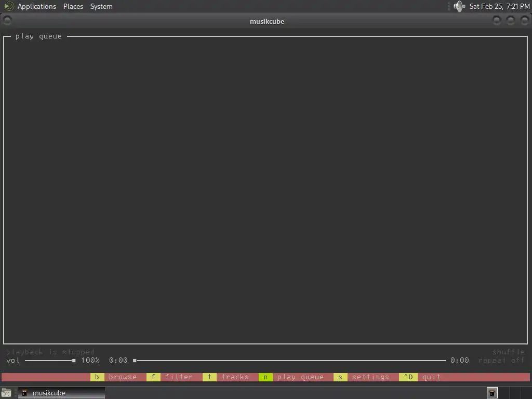Toggle shuffle mode
The width and height of the screenshot is (532, 399).
click(508, 352)
